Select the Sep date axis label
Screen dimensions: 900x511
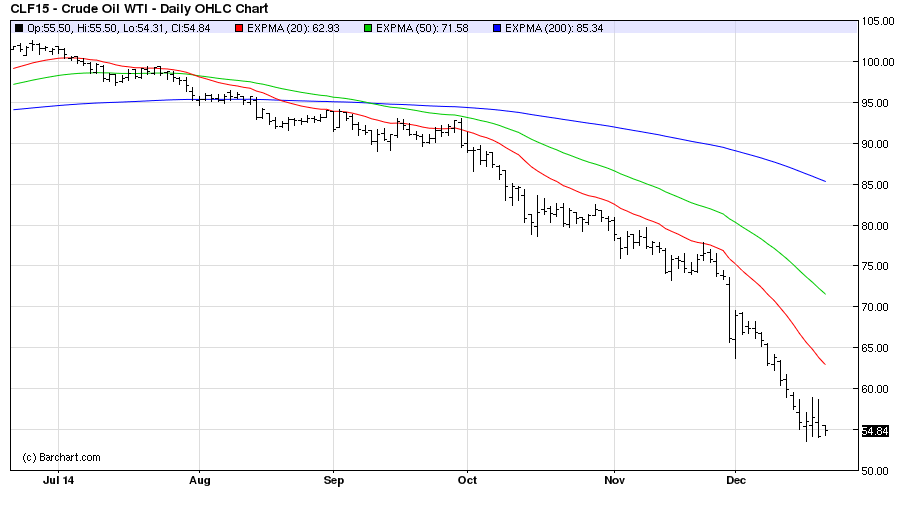click(333, 480)
